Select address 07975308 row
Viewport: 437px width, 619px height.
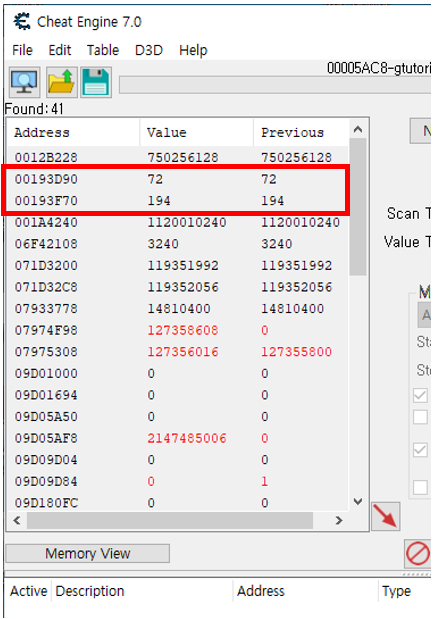(178, 352)
